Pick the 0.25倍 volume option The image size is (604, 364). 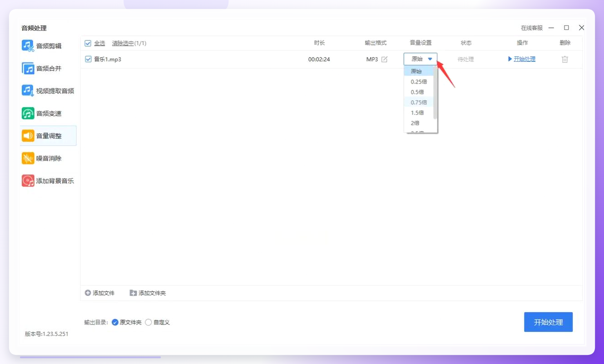click(x=419, y=82)
